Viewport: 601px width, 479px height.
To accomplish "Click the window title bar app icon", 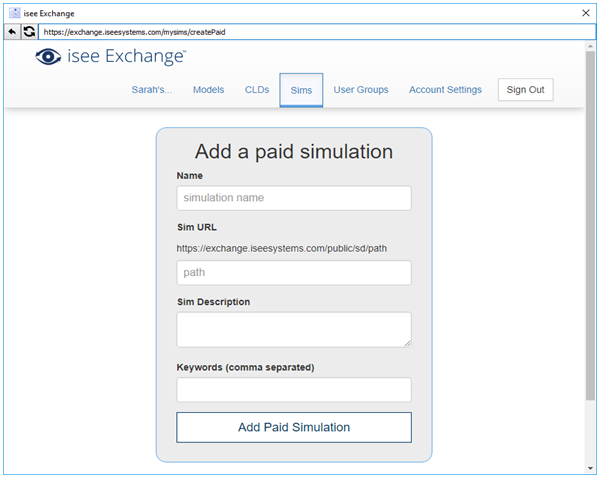I will click(15, 13).
